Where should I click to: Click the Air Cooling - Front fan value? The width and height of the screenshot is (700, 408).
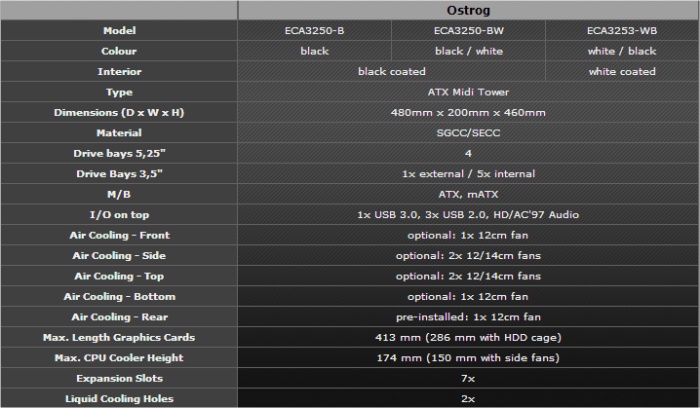(468, 235)
